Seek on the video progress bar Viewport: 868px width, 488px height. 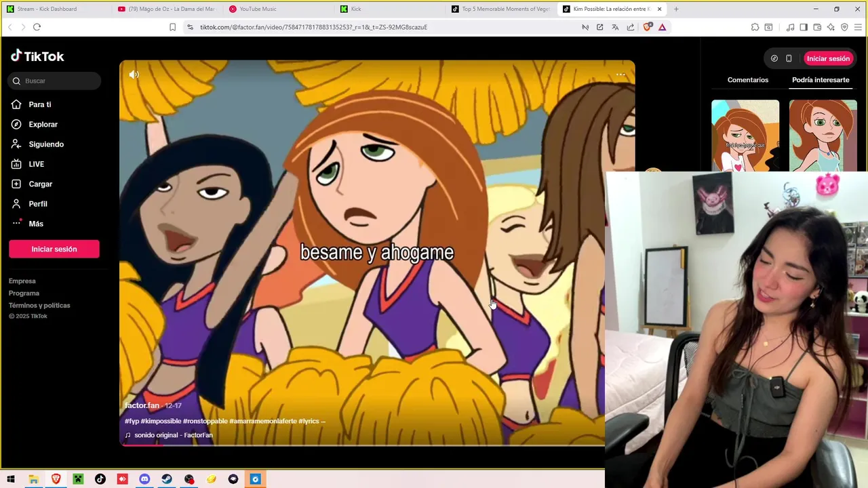click(x=362, y=445)
